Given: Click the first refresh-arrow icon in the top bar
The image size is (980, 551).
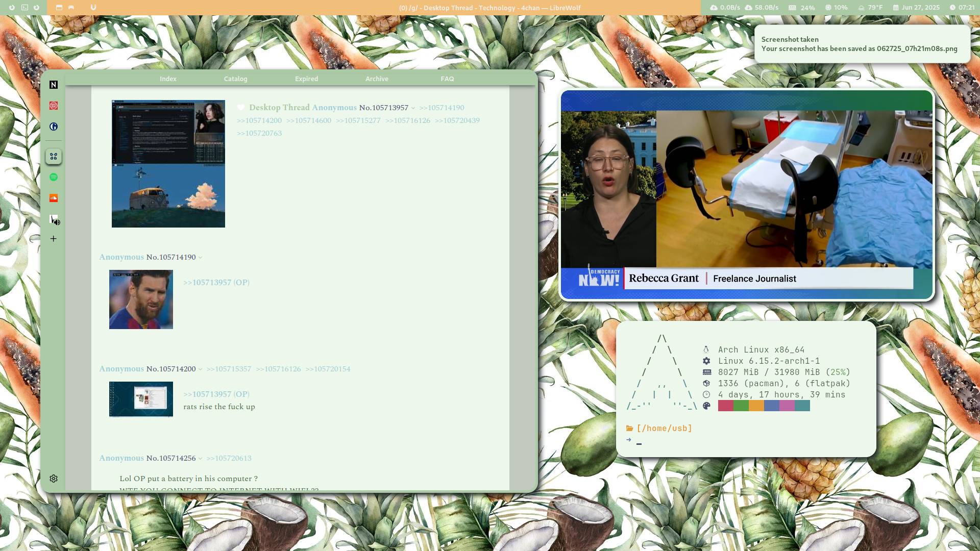Looking at the screenshot, I should coord(12,8).
